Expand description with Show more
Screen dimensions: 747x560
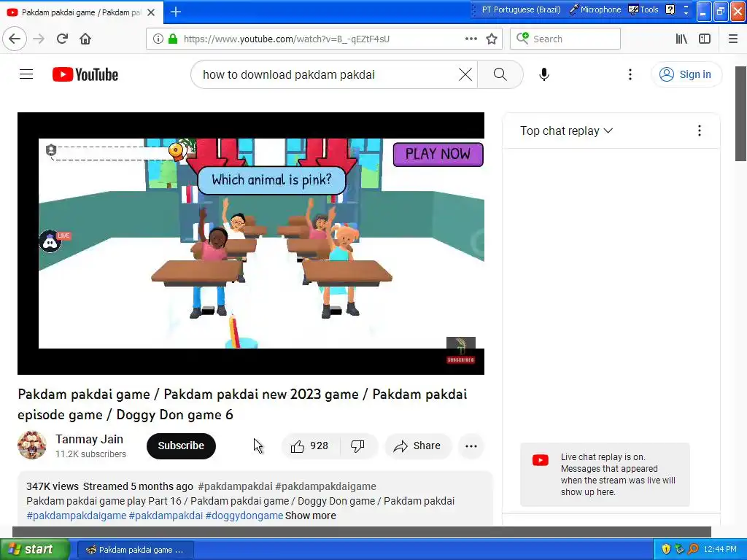(x=311, y=516)
